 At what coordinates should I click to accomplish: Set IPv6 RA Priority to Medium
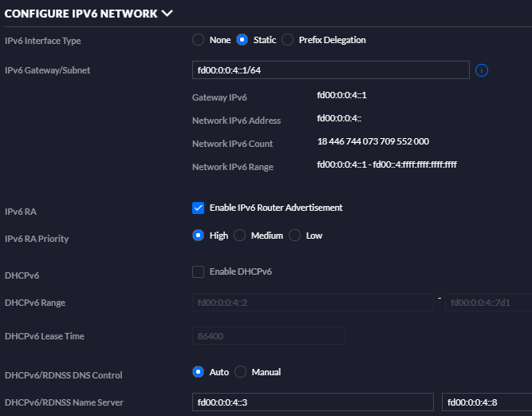coord(239,236)
